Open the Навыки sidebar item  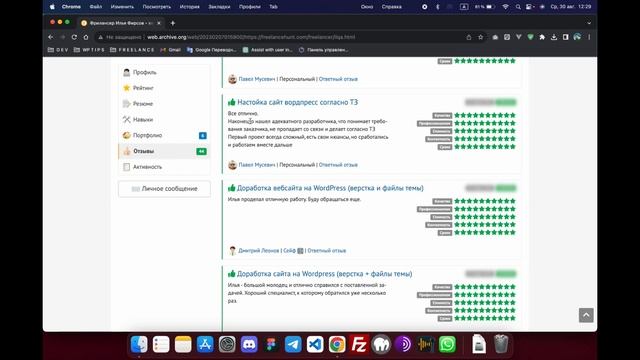164,120
